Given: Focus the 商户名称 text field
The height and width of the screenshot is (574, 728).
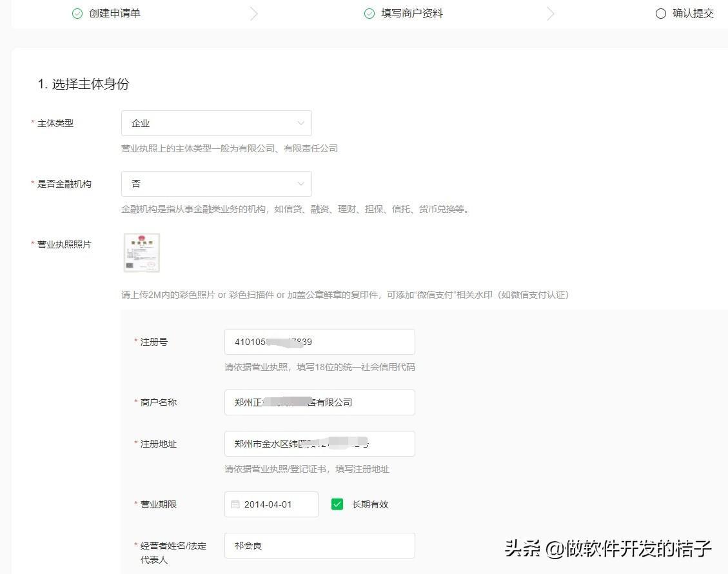Looking at the screenshot, I should click(x=319, y=402).
